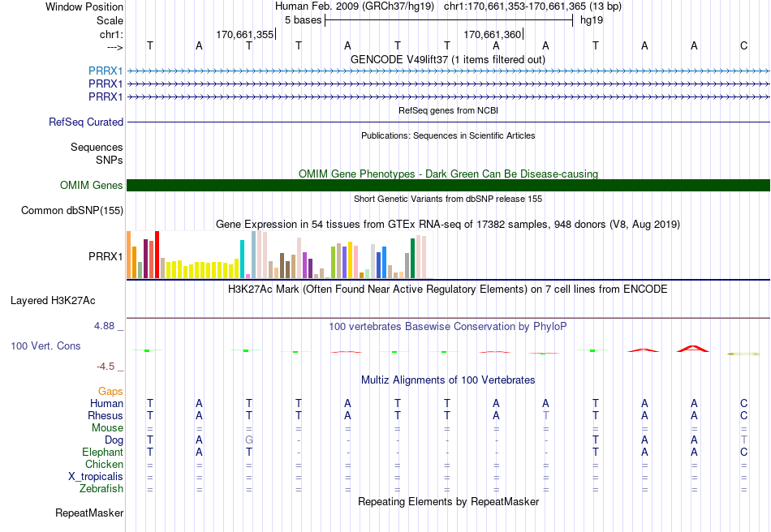The height and width of the screenshot is (532, 771).
Task: Click the RepeatMasker track label
Action: (x=89, y=513)
